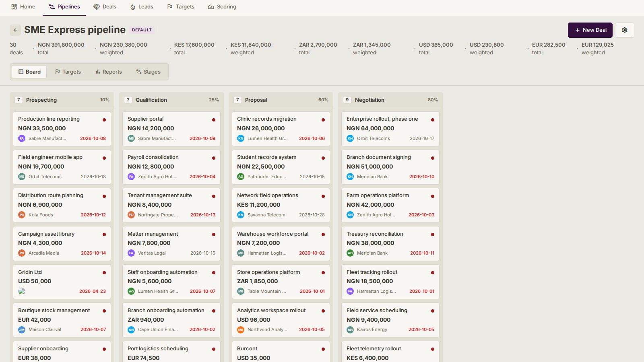
Task: Click the FA avatar on Fleet tracking rollout card
Action: [350, 291]
